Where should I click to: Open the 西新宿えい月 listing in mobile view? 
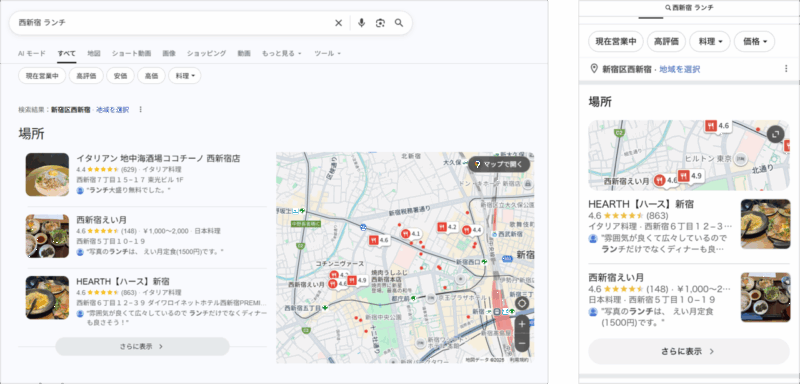(x=616, y=277)
